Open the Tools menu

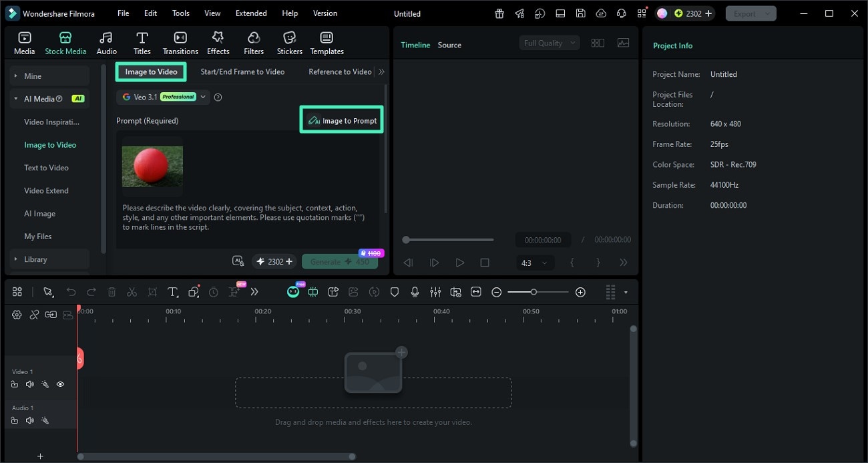pos(181,13)
